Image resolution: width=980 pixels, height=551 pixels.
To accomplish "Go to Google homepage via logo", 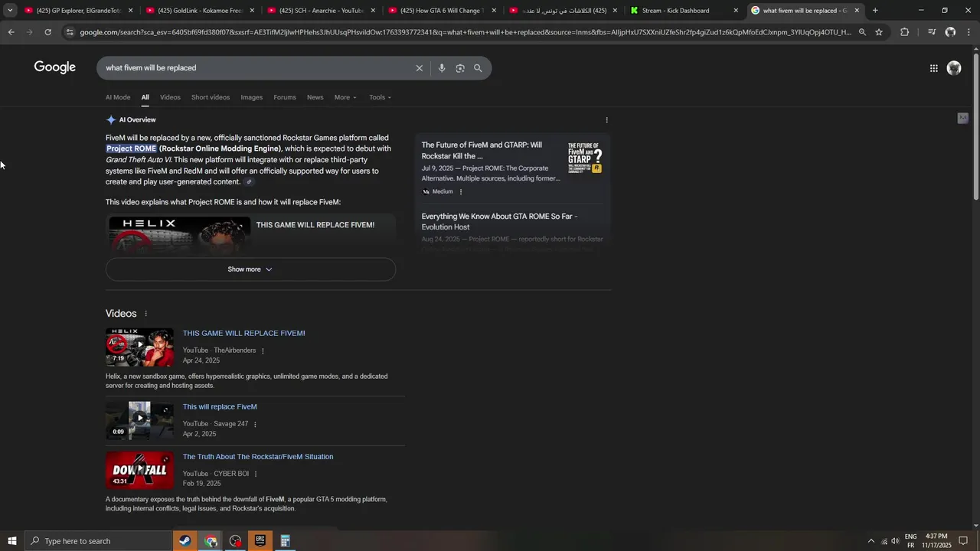I will pos(55,67).
